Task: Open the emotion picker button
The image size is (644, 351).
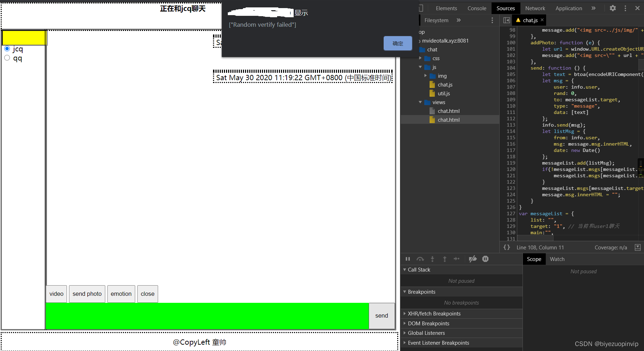Action: pyautogui.click(x=121, y=294)
